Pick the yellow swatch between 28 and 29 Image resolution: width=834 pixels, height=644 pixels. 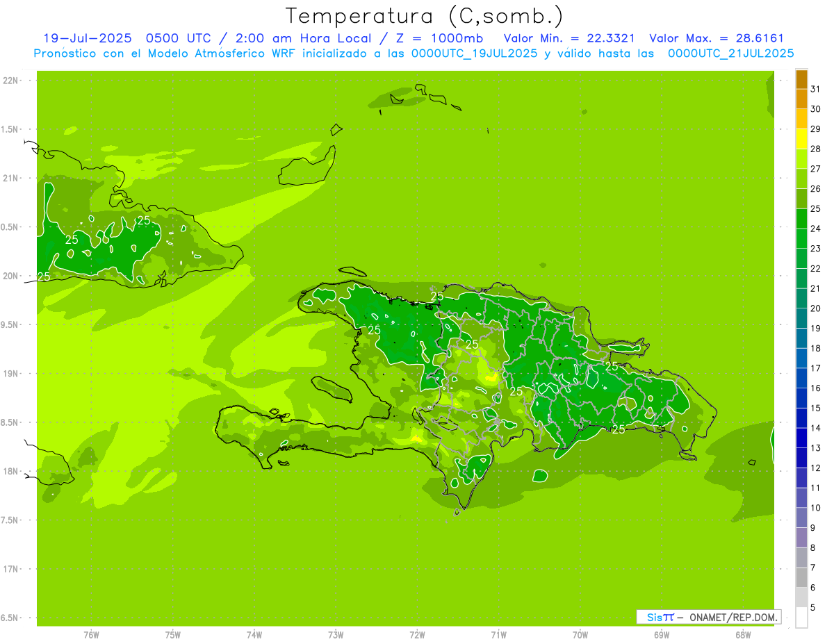(802, 139)
